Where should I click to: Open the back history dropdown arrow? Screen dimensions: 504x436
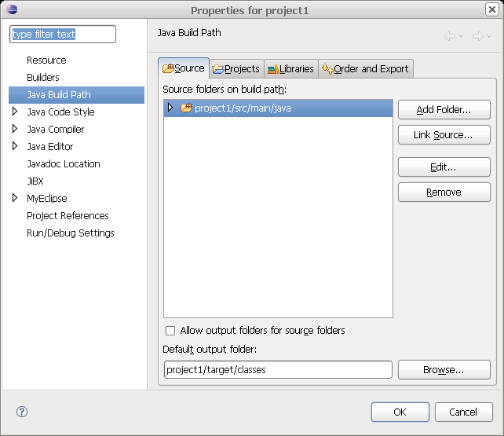(x=461, y=37)
